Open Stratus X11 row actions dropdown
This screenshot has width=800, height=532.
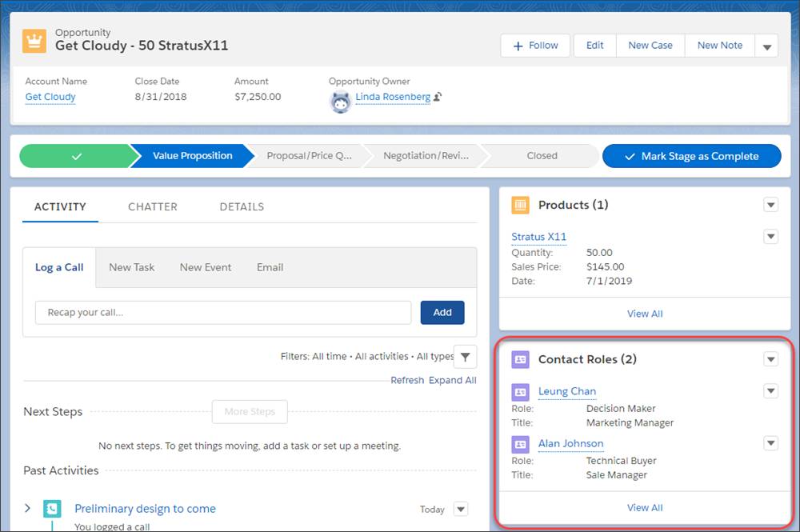coord(771,237)
